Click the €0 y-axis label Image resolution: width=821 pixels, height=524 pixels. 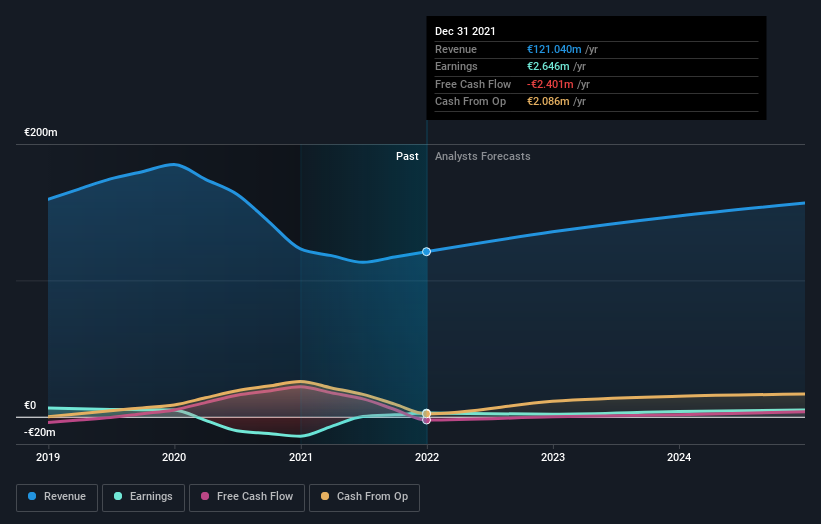point(30,405)
